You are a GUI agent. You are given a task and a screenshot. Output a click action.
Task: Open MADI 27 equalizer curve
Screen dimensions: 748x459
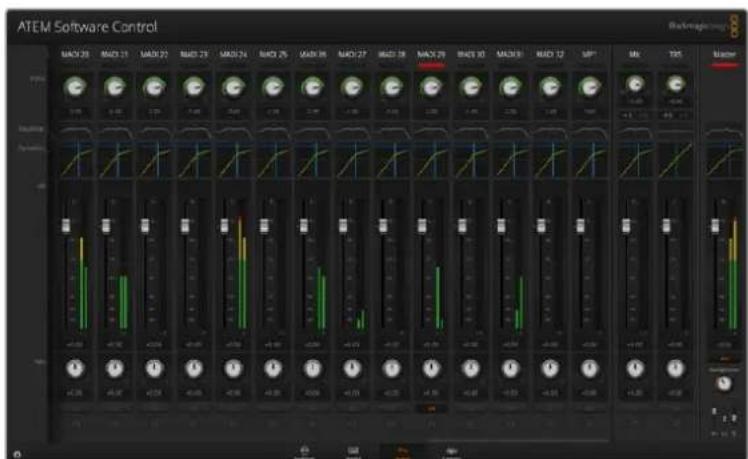point(352,131)
